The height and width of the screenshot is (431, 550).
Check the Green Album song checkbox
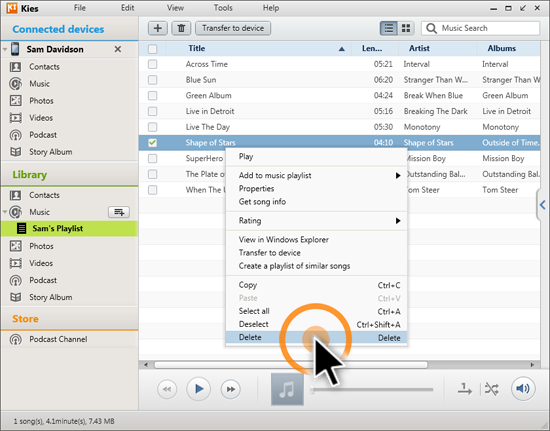[x=153, y=95]
